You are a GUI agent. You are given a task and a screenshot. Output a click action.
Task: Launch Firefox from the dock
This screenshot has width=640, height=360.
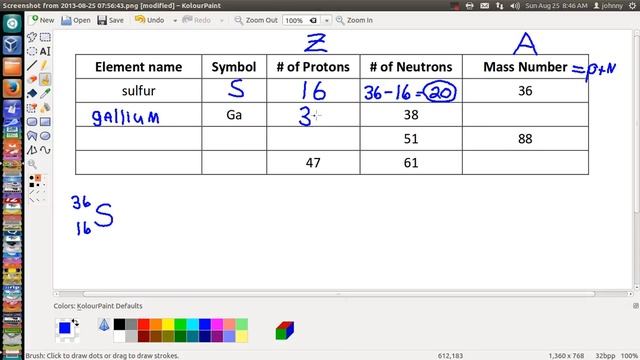pos(12,88)
